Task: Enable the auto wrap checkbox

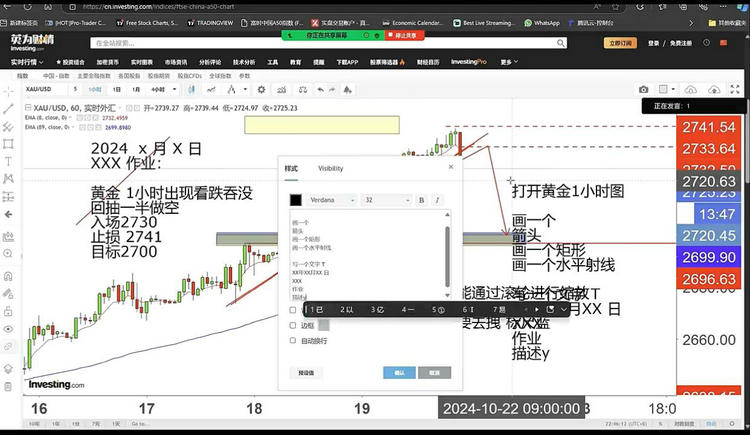Action: (292, 340)
